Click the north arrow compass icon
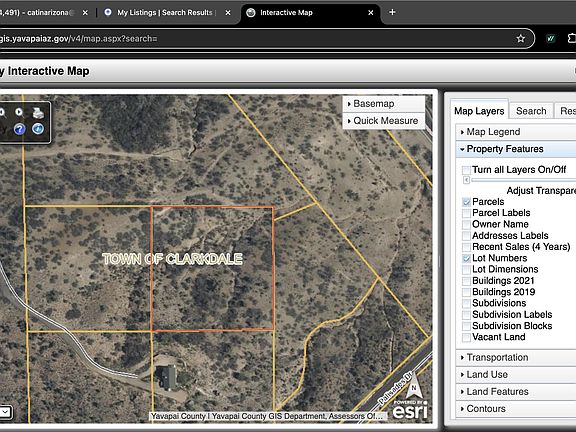The image size is (576, 432). click(x=414, y=385)
